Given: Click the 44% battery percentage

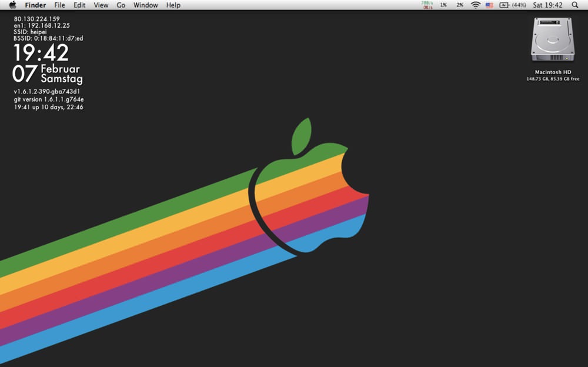Looking at the screenshot, I should pos(519,5).
